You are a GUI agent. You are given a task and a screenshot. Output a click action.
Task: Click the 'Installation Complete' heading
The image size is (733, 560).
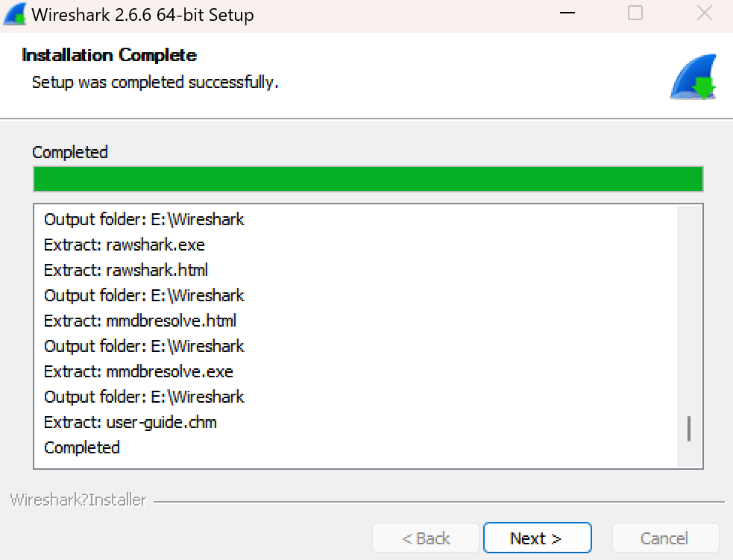(x=109, y=55)
